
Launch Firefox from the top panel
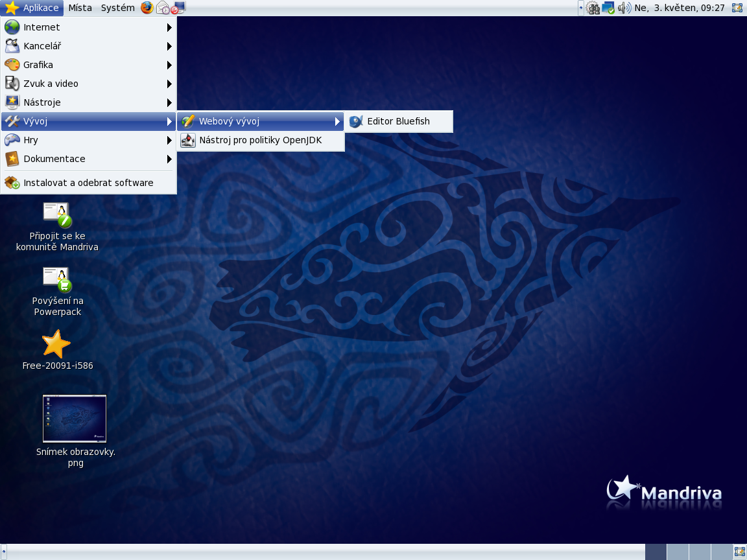point(147,8)
